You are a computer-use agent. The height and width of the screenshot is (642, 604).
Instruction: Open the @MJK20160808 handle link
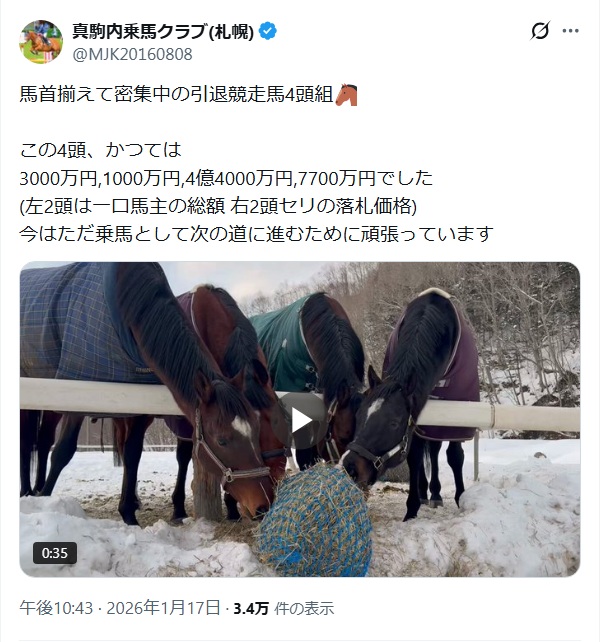coord(132,54)
